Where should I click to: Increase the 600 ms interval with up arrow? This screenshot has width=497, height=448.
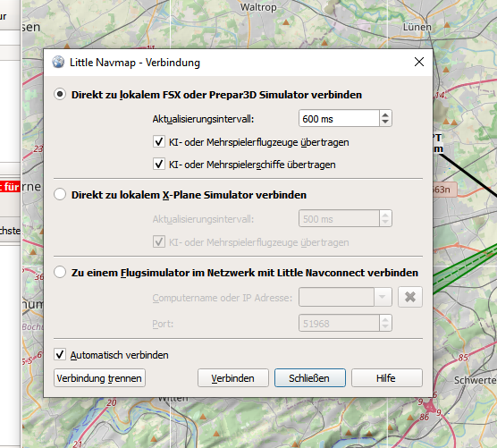pos(385,114)
